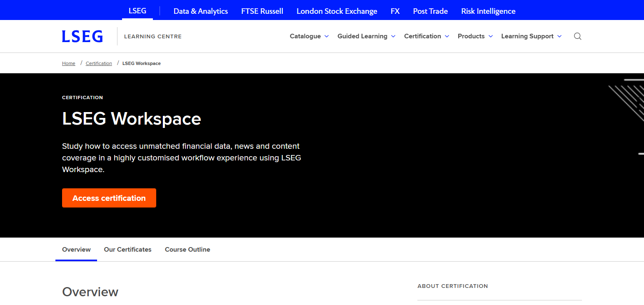Select LSEG in top blue bar
The height and width of the screenshot is (305, 644).
137,11
